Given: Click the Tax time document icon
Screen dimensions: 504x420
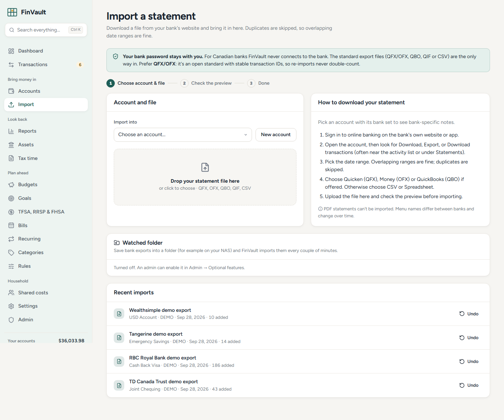Looking at the screenshot, I should tap(11, 159).
